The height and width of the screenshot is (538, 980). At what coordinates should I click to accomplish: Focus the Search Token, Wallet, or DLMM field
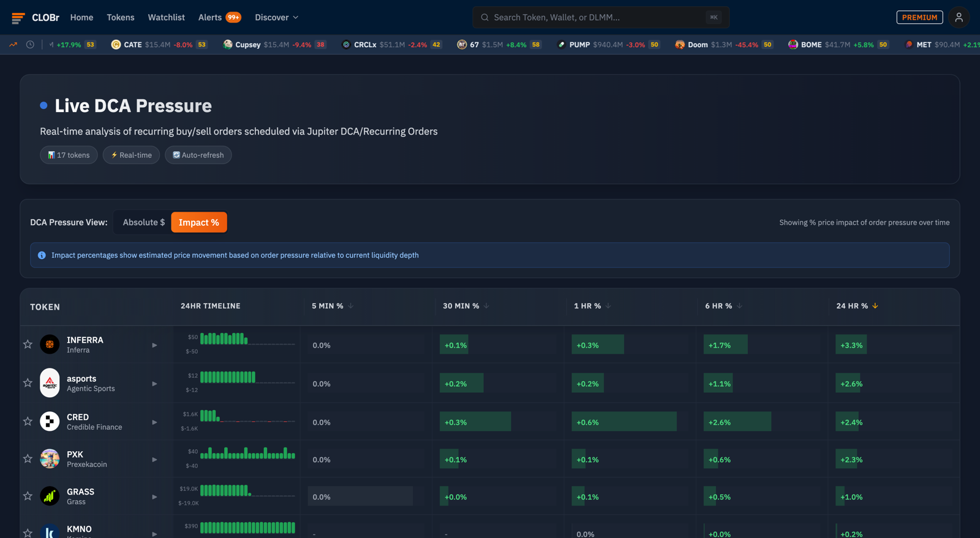(601, 17)
